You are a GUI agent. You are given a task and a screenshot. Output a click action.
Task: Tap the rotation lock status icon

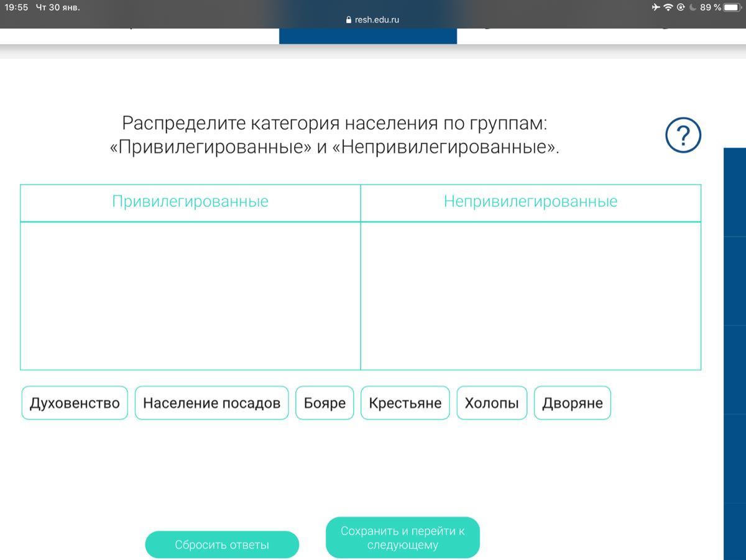tap(681, 7)
